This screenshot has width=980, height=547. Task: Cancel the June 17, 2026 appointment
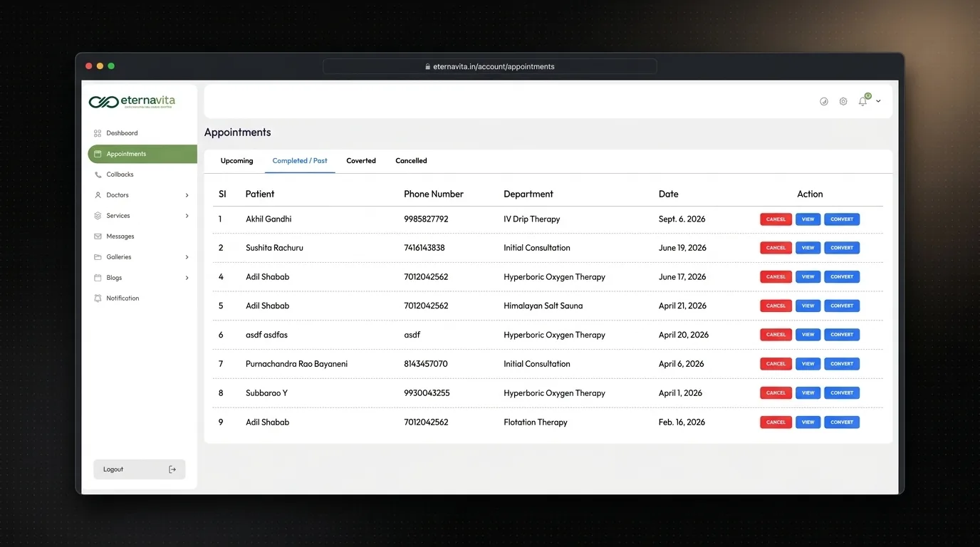pos(776,277)
